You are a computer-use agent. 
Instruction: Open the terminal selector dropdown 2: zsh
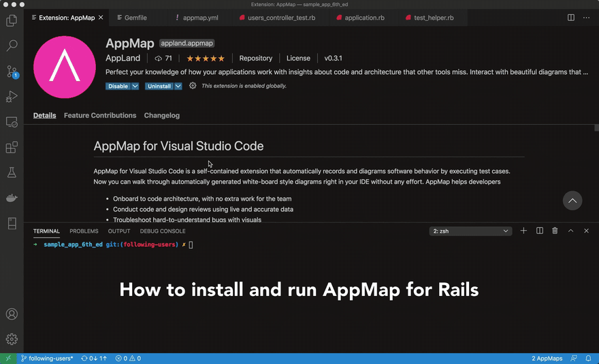point(470,231)
